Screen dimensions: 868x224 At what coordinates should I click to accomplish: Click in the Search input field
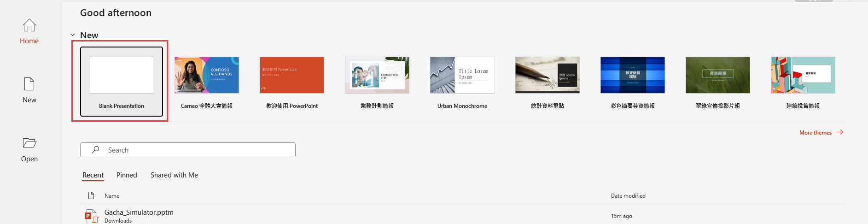pos(188,150)
